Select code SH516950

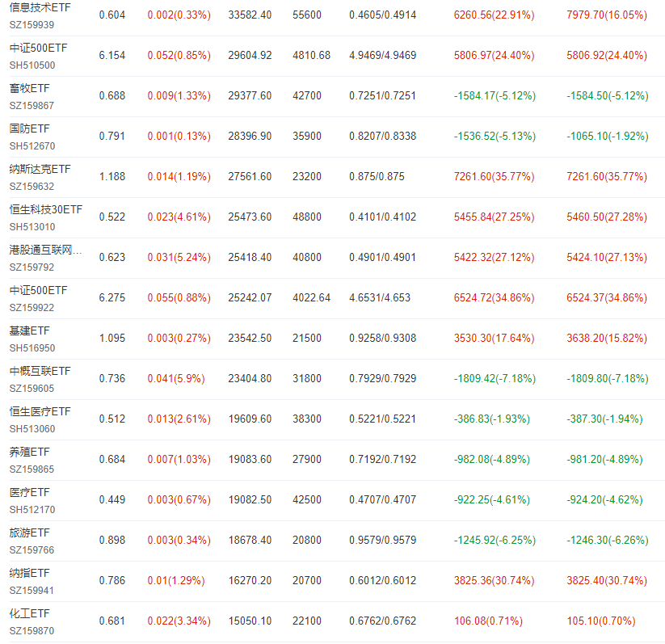pyautogui.click(x=32, y=348)
